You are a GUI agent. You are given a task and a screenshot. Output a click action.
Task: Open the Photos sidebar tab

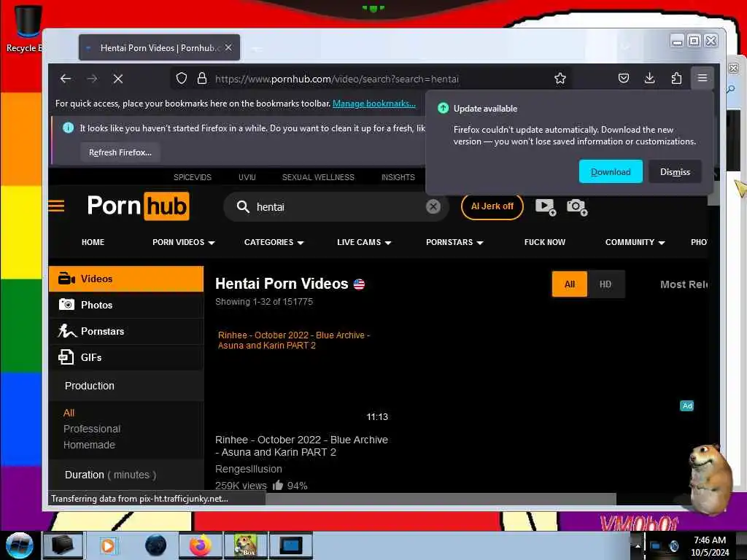pos(126,305)
